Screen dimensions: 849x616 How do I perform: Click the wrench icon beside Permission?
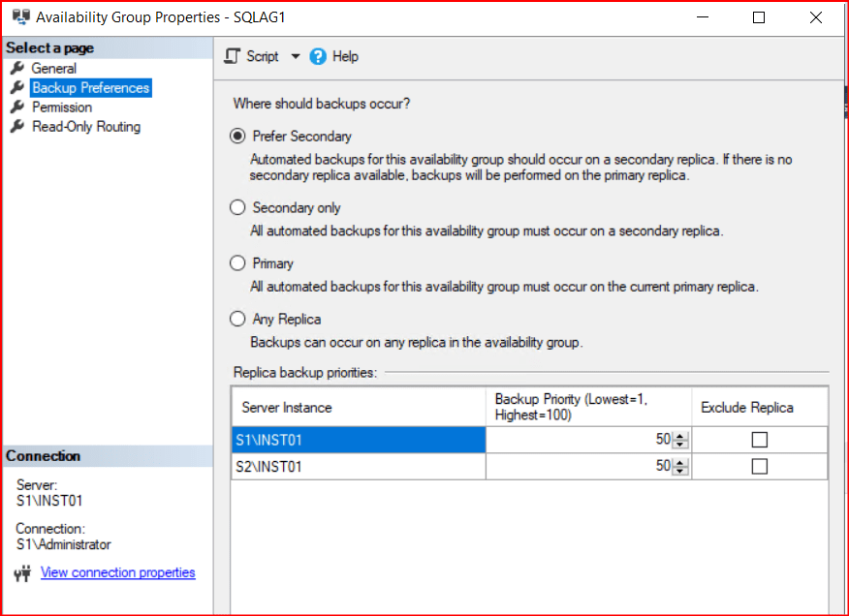pos(16,107)
